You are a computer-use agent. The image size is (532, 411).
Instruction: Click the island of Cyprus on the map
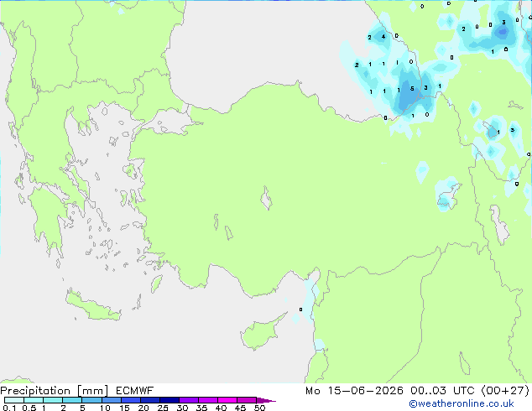(263, 332)
